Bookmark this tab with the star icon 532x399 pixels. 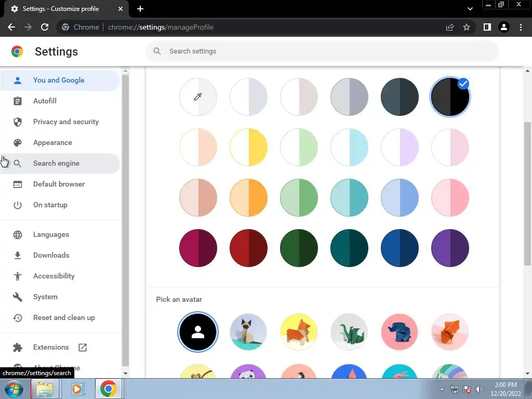(467, 27)
